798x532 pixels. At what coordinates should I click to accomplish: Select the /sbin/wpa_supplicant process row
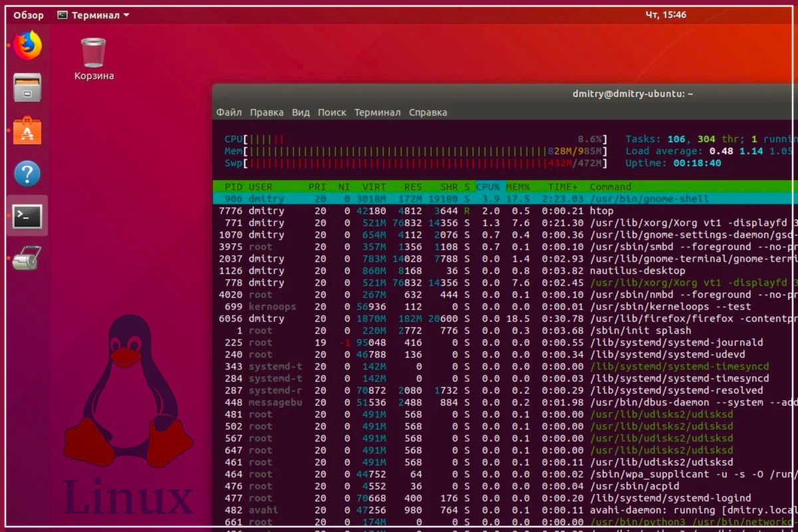point(505,474)
